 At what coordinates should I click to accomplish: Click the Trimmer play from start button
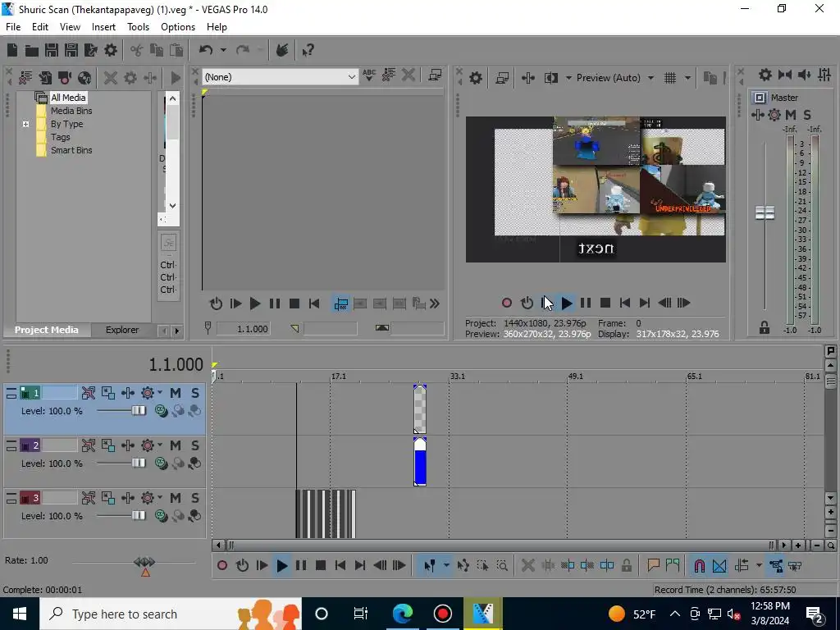(x=235, y=304)
